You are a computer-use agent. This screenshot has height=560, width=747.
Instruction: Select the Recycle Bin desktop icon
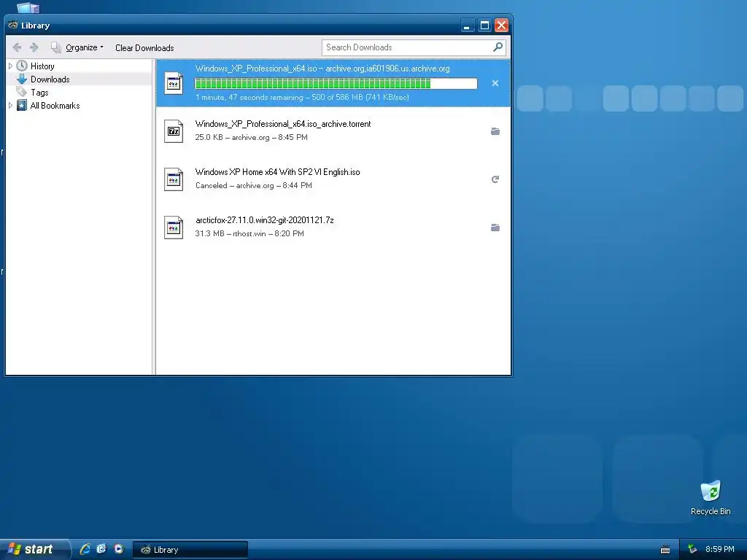[711, 497]
